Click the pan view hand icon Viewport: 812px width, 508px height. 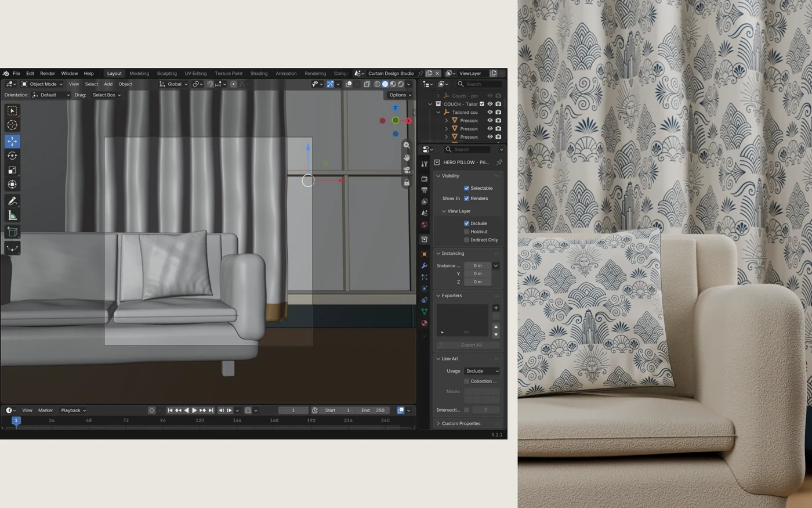tap(407, 157)
